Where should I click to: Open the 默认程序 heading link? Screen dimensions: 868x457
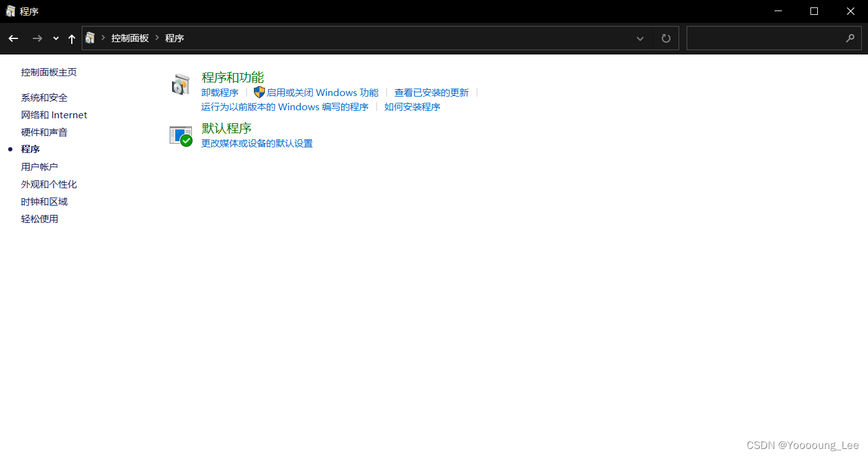227,128
